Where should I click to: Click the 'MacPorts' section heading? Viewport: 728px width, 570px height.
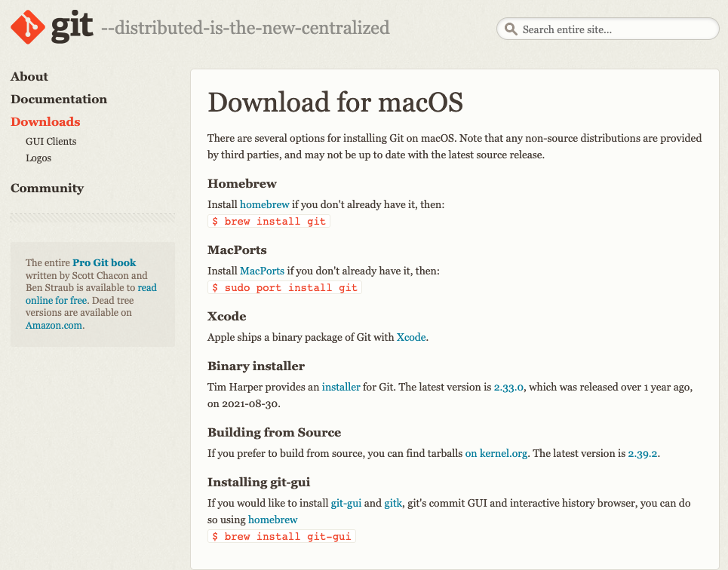(x=237, y=250)
